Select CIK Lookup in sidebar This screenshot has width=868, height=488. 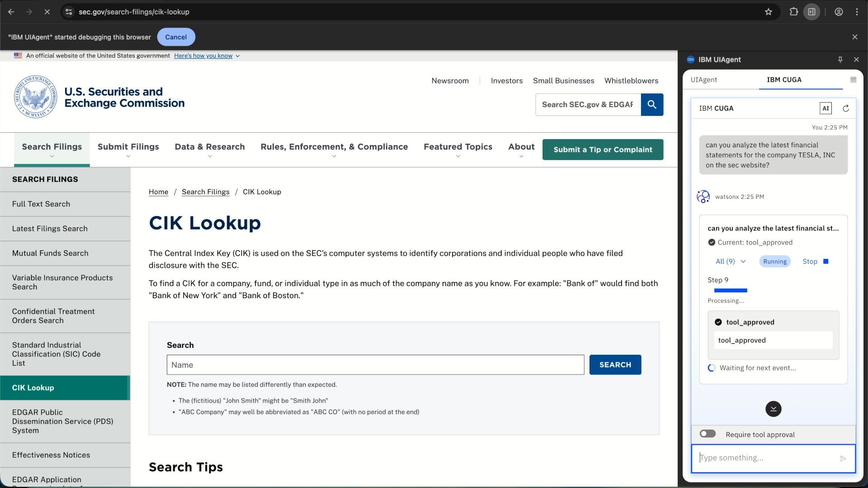[65, 388]
